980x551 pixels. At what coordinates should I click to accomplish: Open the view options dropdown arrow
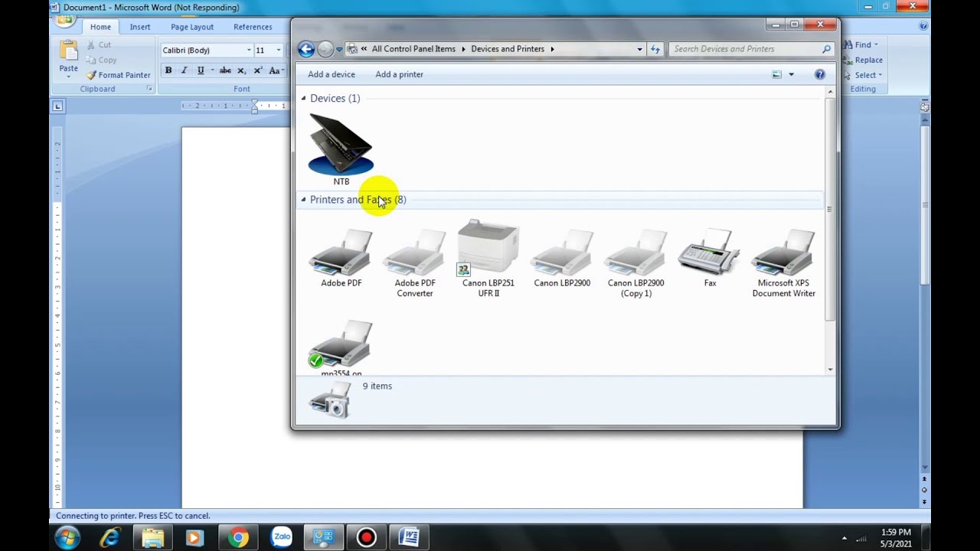[x=791, y=74]
